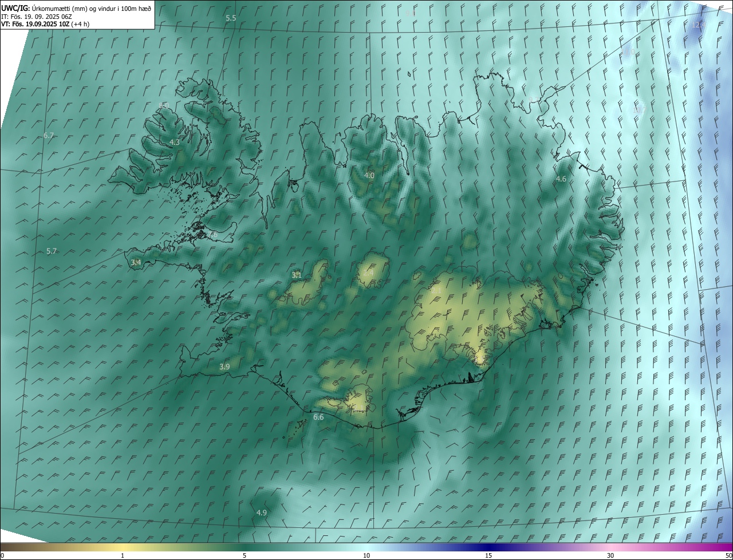Screen dimensions: 733x560
Task: Click the 5.7 value label on the map
Action: 52,251
